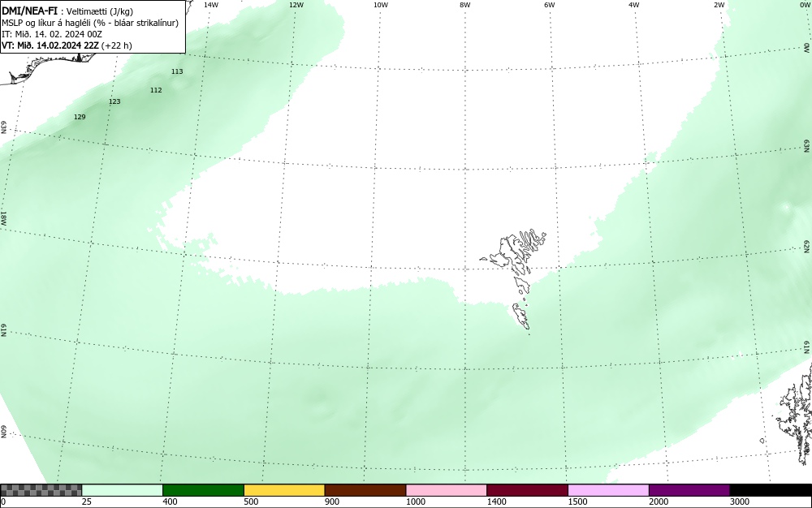Click the legend value 1400
Image resolution: width=812 pixels, height=508 pixels.
496,502
